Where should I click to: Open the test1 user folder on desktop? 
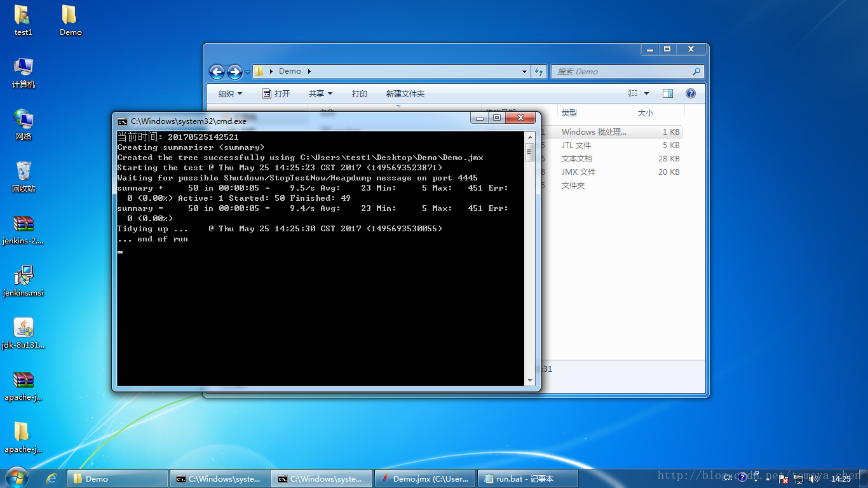(23, 20)
